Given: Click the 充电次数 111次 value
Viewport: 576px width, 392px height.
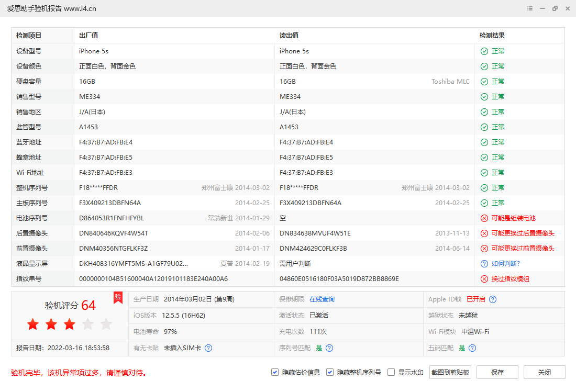Looking at the screenshot, I should [x=318, y=332].
